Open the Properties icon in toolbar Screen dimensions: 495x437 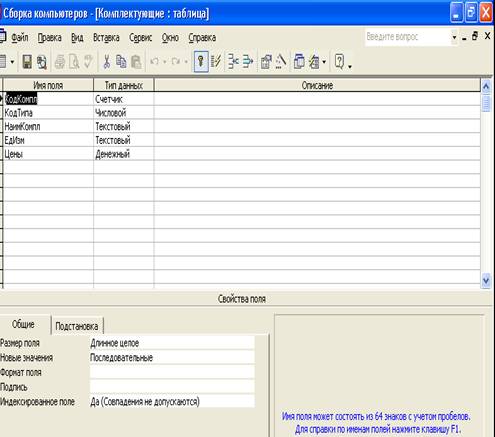pyautogui.click(x=266, y=62)
